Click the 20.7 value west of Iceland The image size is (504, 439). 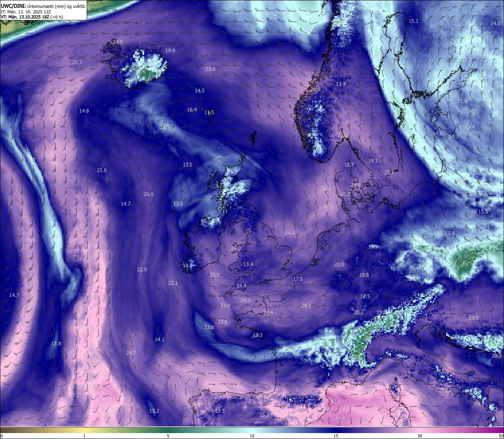tap(77, 63)
